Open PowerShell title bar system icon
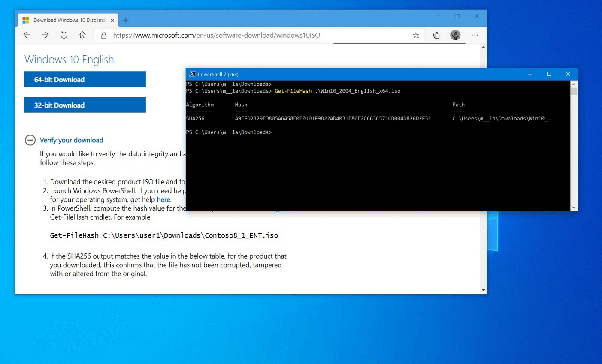 [192, 74]
